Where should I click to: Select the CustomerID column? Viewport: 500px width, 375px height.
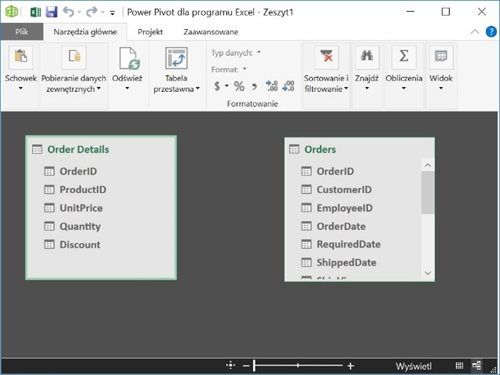(x=344, y=190)
